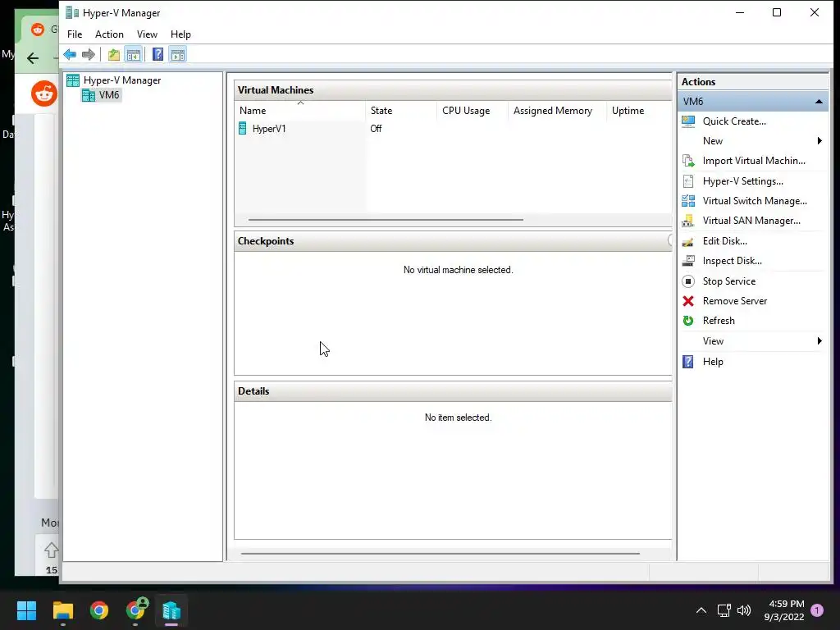Open the Chrome profile window from taskbar
This screenshot has width=840, height=630.
(x=136, y=609)
